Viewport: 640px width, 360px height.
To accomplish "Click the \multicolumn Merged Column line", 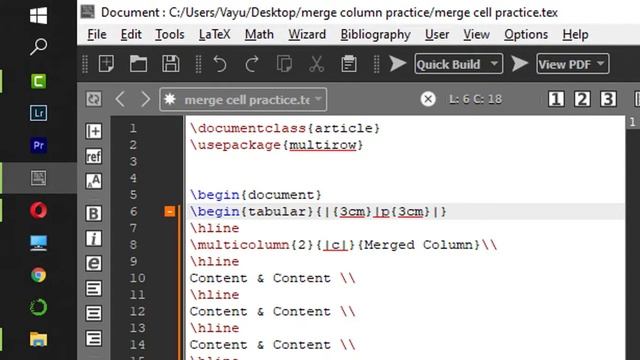I will (343, 245).
